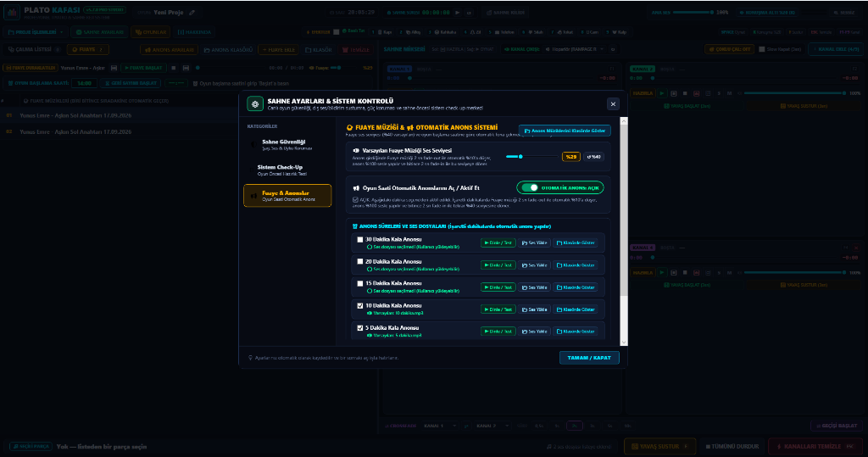The image size is (868, 457).
Task: Click Sessiz mute button
Action: (x=844, y=12)
